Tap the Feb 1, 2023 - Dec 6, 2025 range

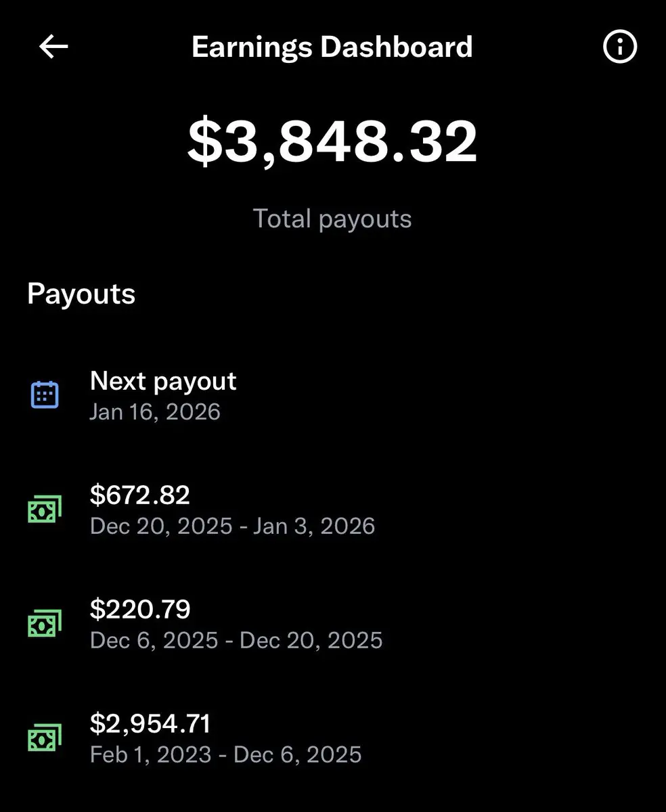[x=225, y=754]
